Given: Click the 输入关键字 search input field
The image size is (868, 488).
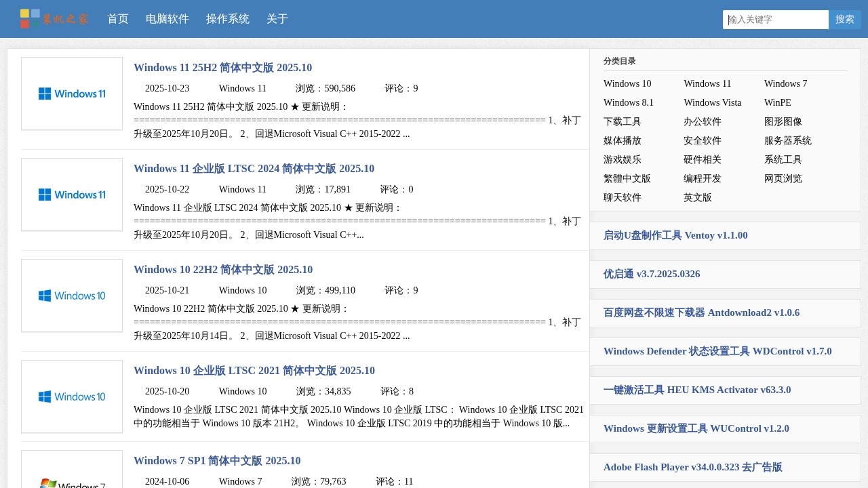Looking at the screenshot, I should click(x=775, y=20).
